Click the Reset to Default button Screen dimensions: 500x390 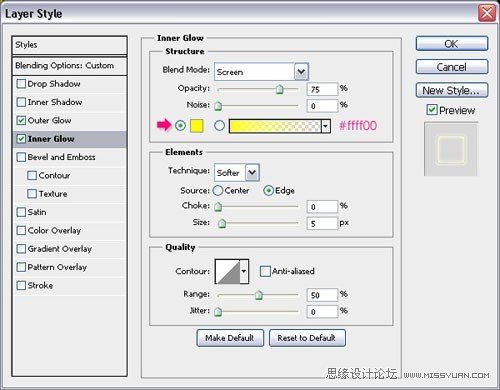pos(307,338)
